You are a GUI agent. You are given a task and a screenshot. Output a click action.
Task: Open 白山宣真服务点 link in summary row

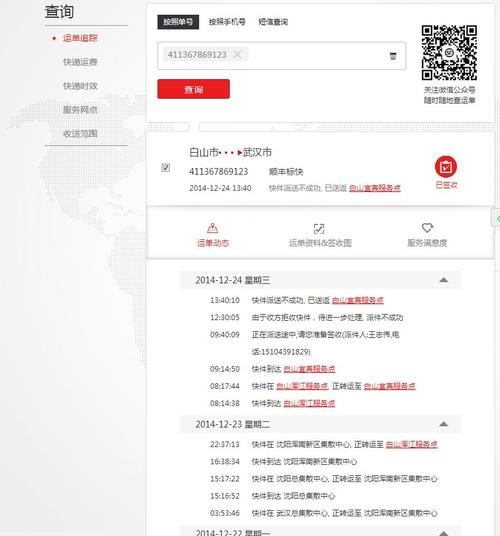point(375,188)
